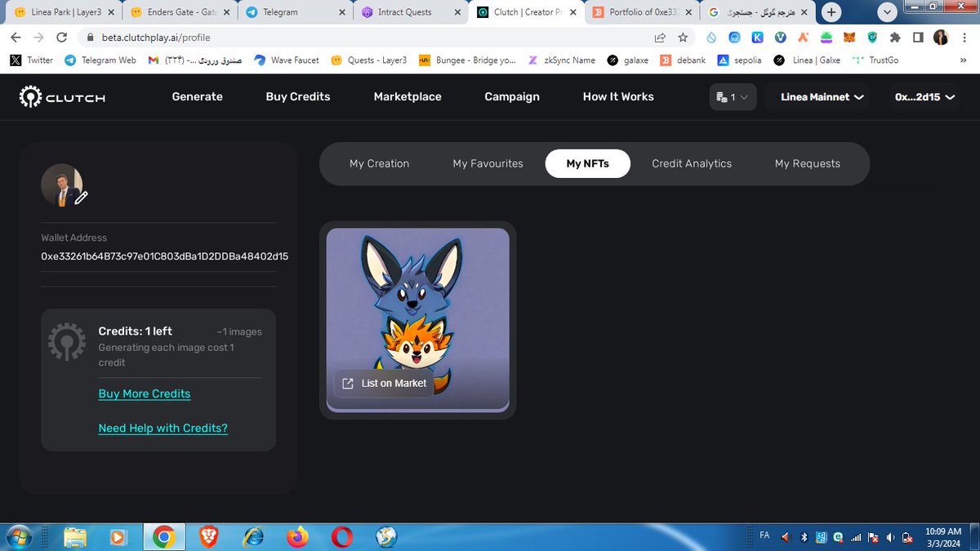This screenshot has width=980, height=551.
Task: Expand the Linea Mainnet network selector
Action: pyautogui.click(x=822, y=97)
